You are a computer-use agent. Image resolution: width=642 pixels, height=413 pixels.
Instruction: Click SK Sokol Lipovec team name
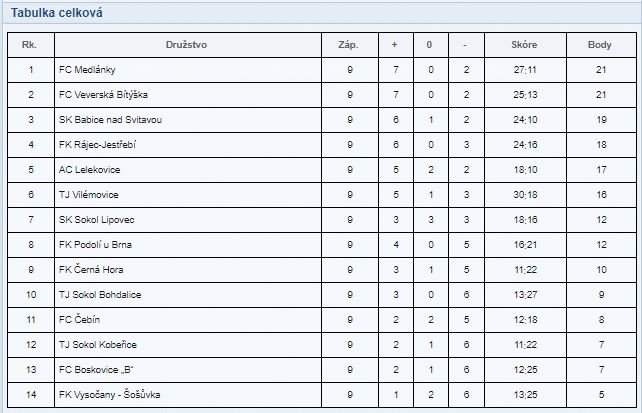coord(96,219)
